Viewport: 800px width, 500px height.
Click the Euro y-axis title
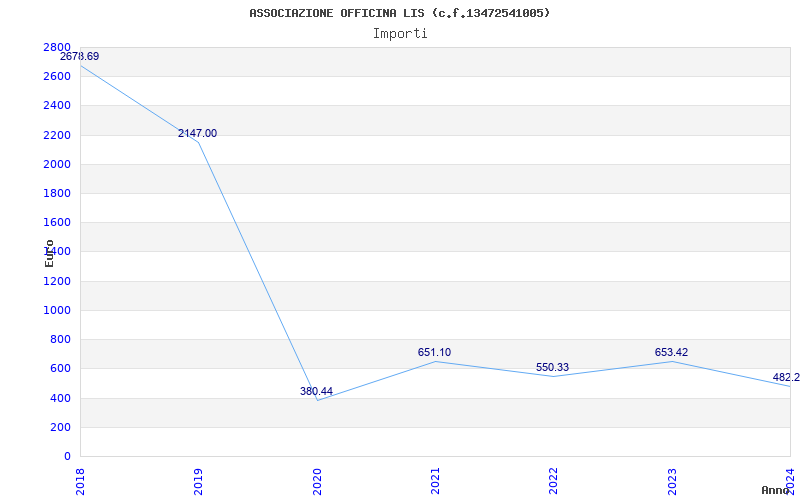[x=49, y=253]
